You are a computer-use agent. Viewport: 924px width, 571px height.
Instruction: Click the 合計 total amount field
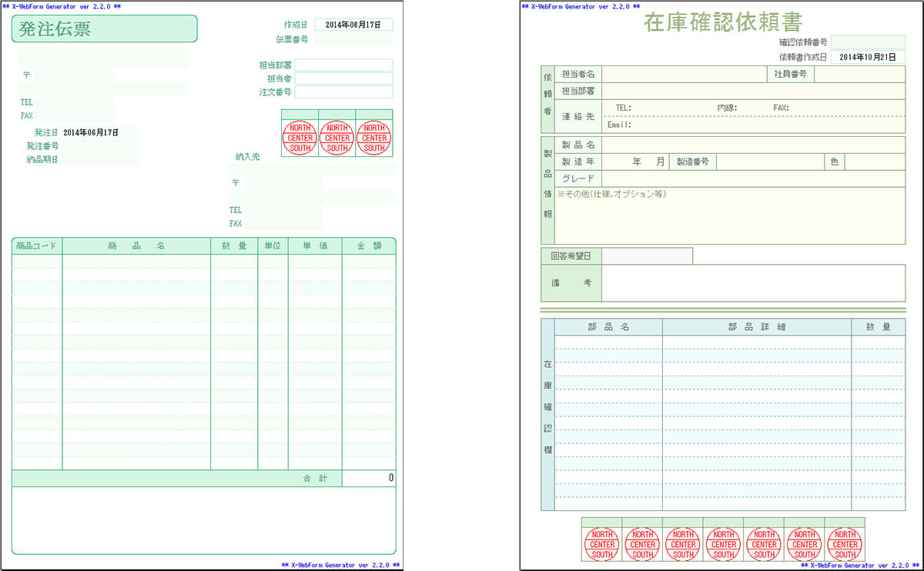pyautogui.click(x=369, y=479)
